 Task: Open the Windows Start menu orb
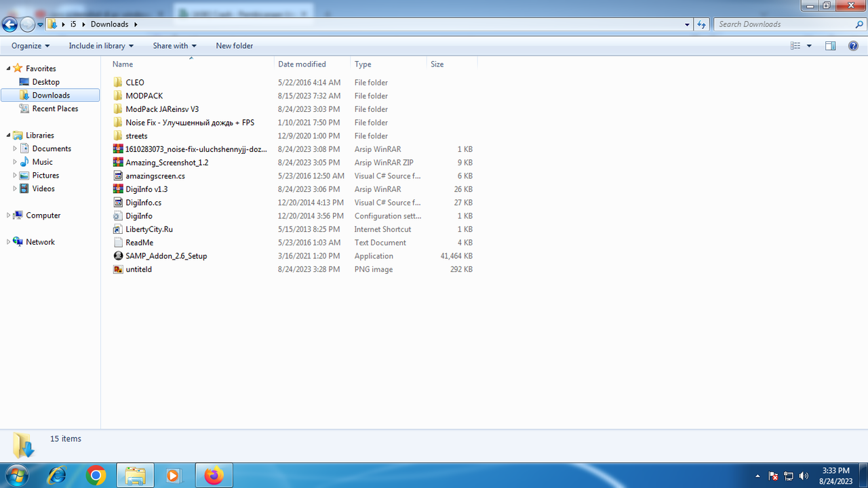(16, 475)
